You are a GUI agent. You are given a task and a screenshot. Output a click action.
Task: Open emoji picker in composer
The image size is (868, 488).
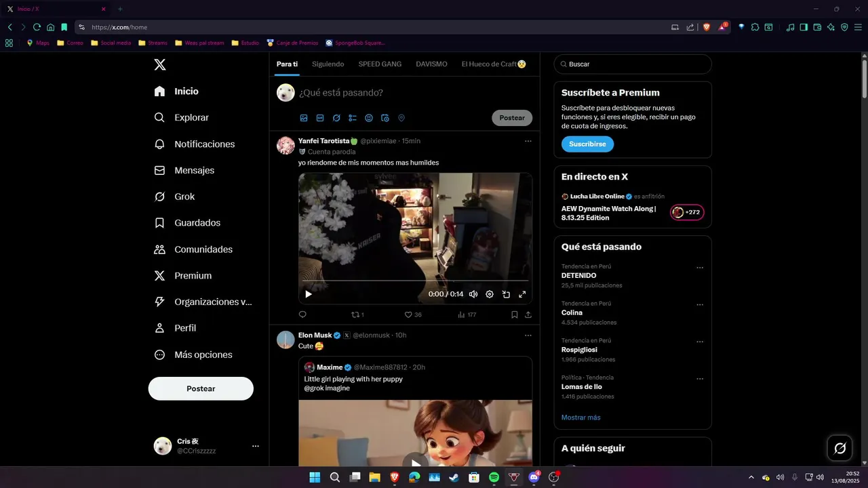pos(369,118)
